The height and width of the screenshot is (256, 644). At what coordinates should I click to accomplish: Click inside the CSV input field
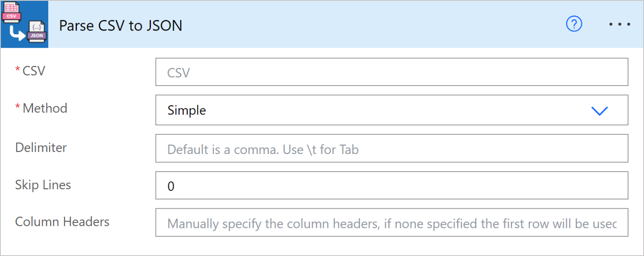pyautogui.click(x=390, y=72)
